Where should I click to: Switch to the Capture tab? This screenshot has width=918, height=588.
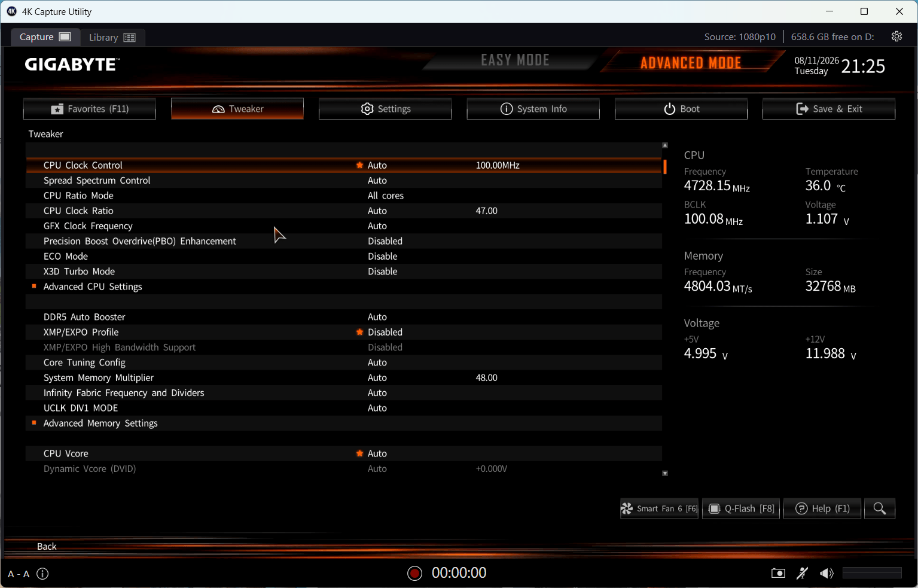[x=45, y=37]
